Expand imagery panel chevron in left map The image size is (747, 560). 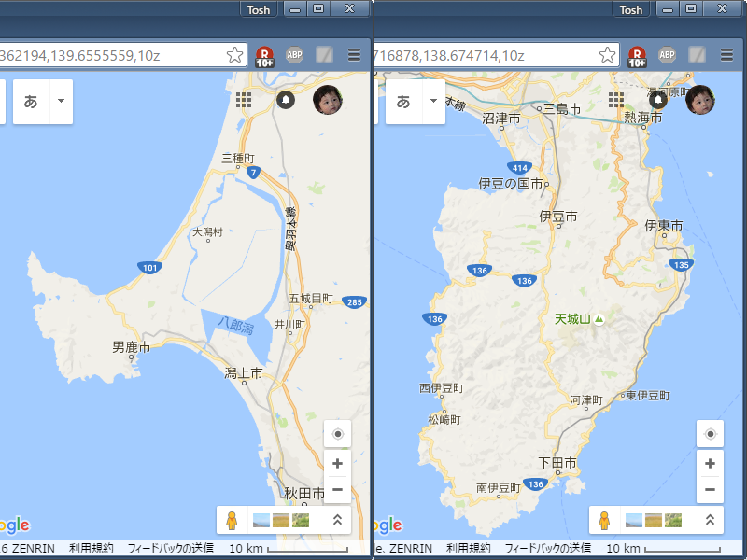337,520
